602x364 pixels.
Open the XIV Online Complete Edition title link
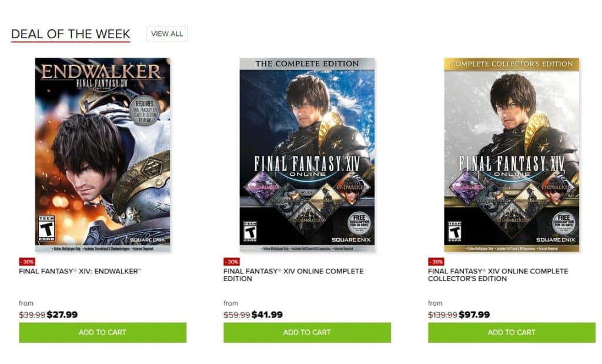click(293, 275)
